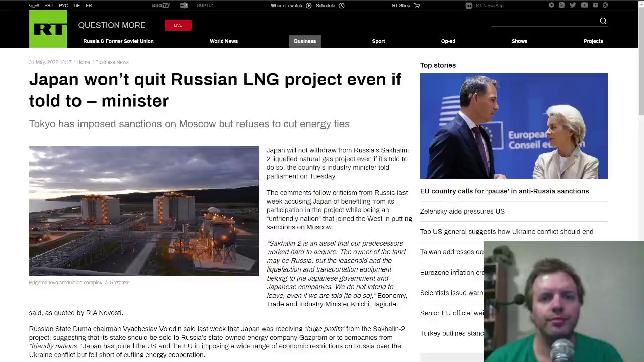Image resolution: width=644 pixels, height=362 pixels.
Task: Click the red LIVE button
Action: (x=178, y=25)
